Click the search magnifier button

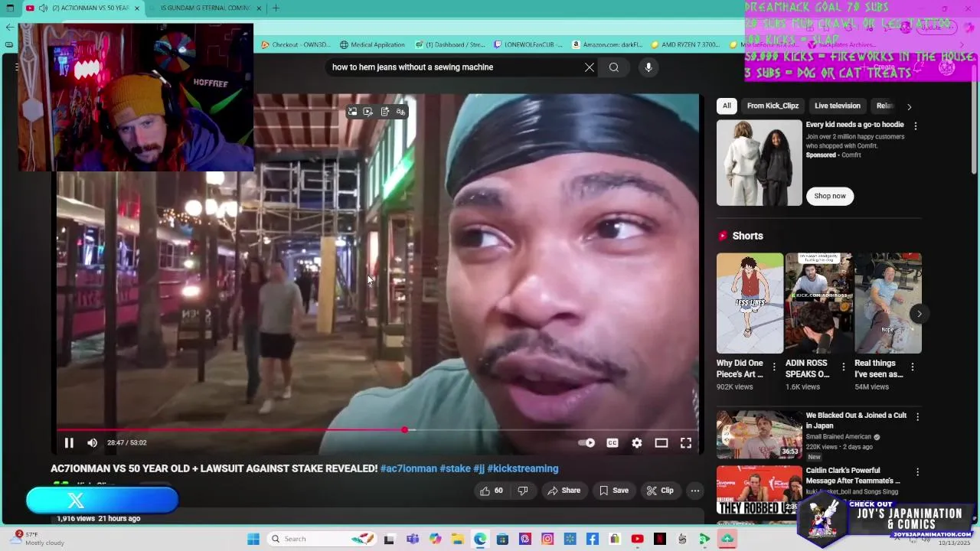(x=614, y=67)
